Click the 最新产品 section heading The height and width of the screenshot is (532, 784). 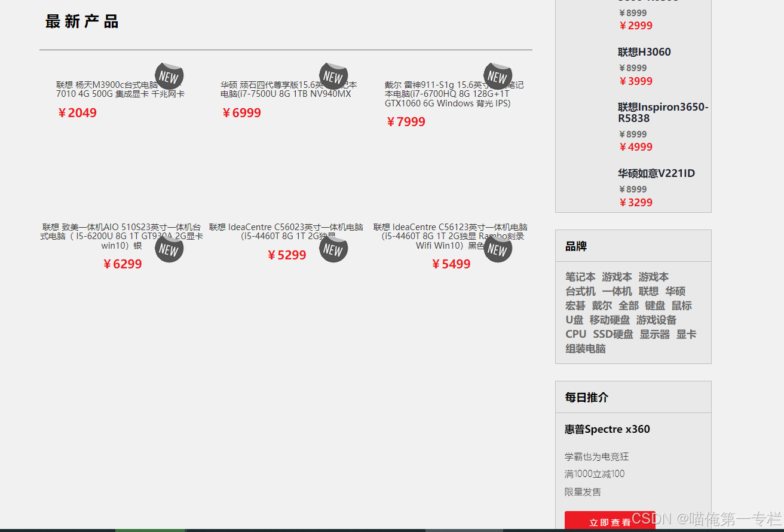click(x=82, y=22)
